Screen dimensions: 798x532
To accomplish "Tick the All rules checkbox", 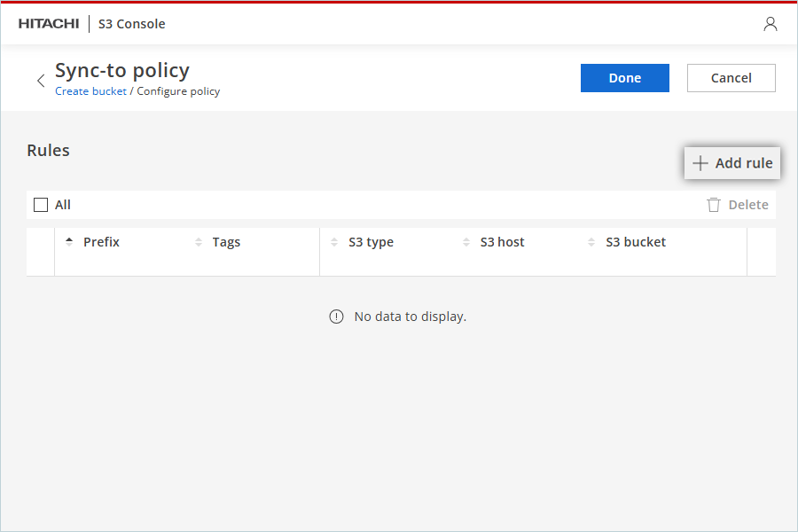I will click(x=41, y=205).
